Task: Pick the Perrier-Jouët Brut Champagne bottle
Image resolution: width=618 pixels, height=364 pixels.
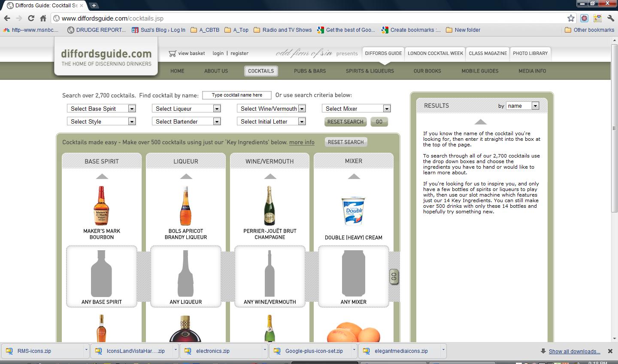Action: coord(270,206)
